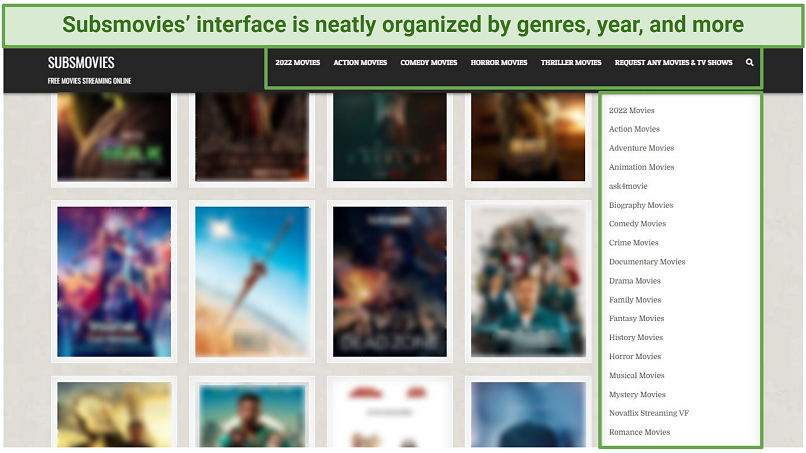The width and height of the screenshot is (806, 453).
Task: Open Action Movies in the sidebar list
Action: [x=634, y=129]
